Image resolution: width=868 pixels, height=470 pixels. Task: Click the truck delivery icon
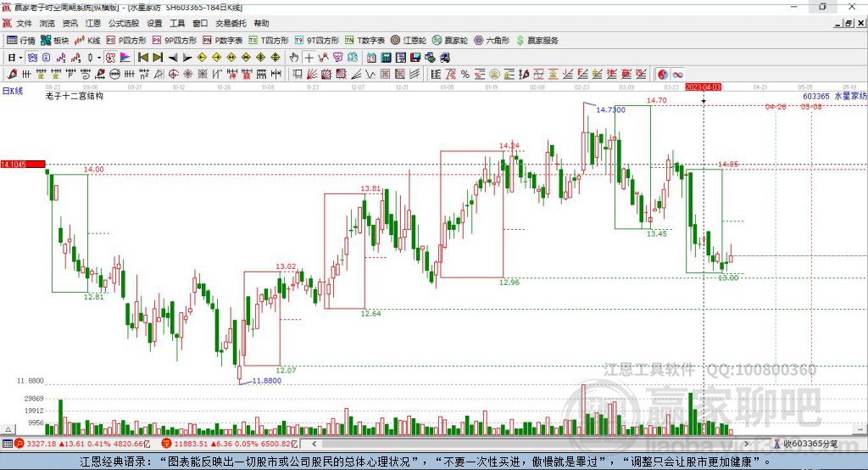tap(444, 58)
